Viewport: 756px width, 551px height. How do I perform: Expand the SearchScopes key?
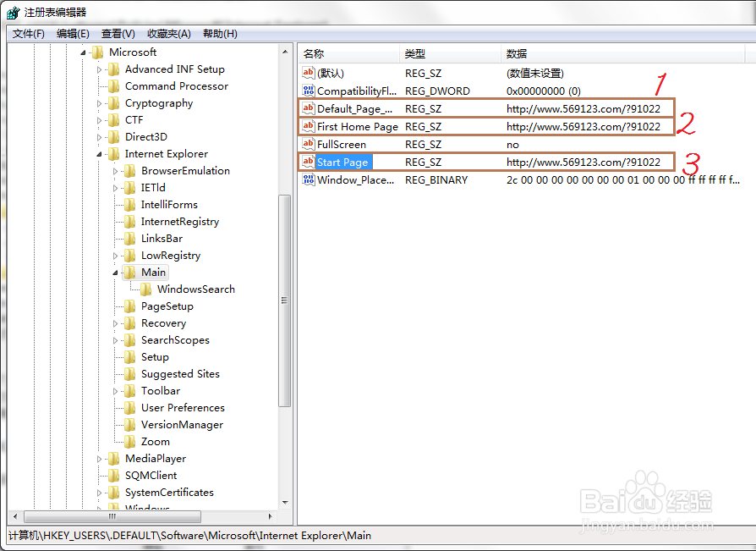coord(115,340)
